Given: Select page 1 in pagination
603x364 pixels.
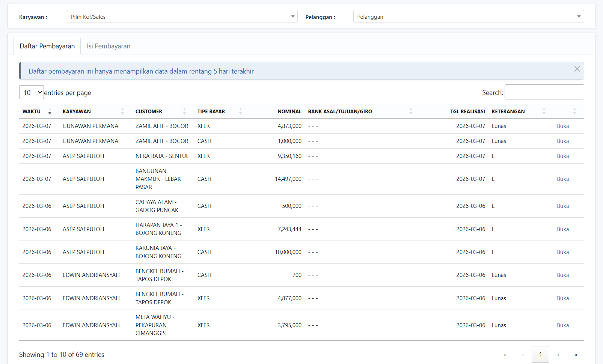Looking at the screenshot, I should tap(540, 355).
